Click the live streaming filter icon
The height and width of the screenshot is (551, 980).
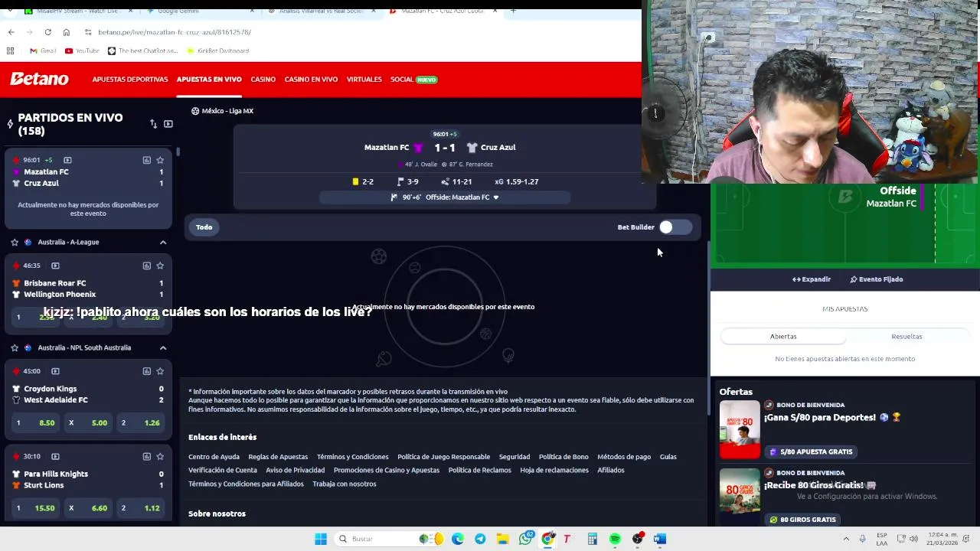pos(168,124)
